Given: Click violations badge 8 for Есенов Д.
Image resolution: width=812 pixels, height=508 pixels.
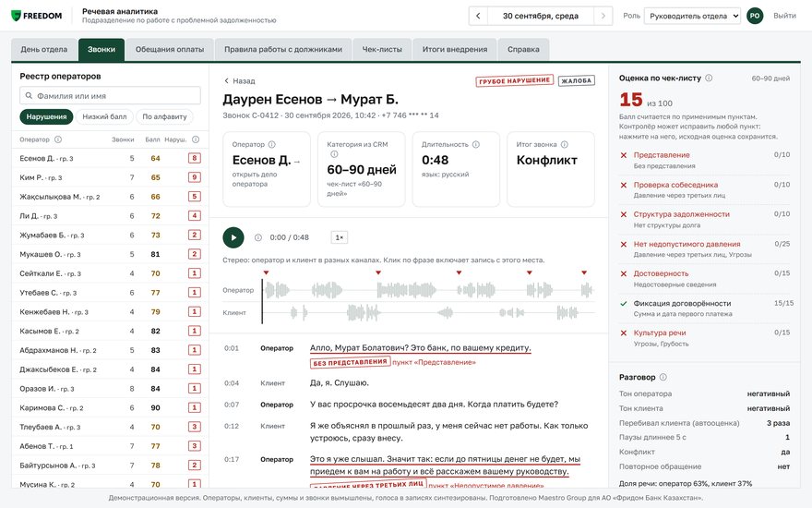Looking at the screenshot, I should coord(194,158).
